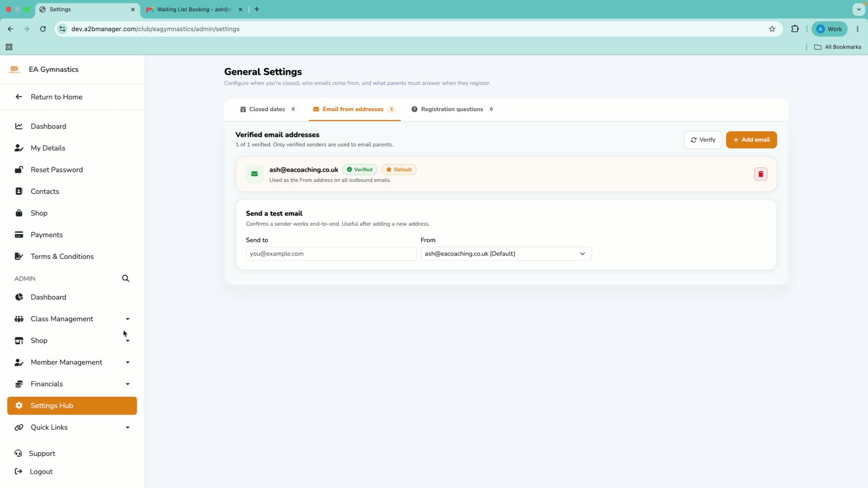Bookmark this page with the star icon
The width and height of the screenshot is (868, 488).
[772, 29]
